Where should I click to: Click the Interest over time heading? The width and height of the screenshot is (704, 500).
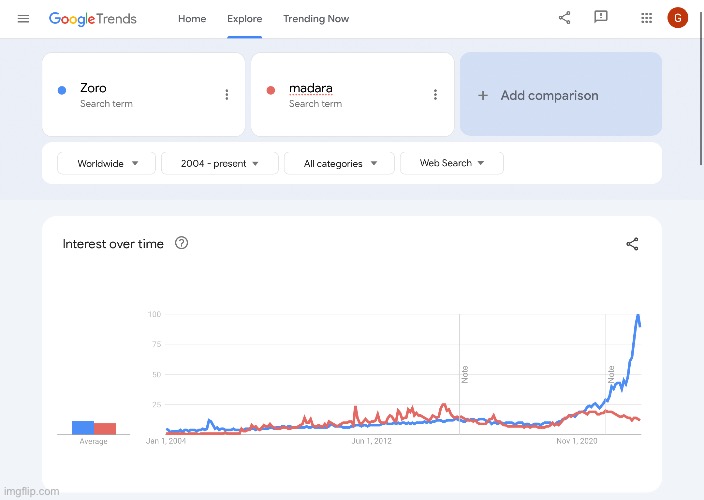pyautogui.click(x=113, y=244)
